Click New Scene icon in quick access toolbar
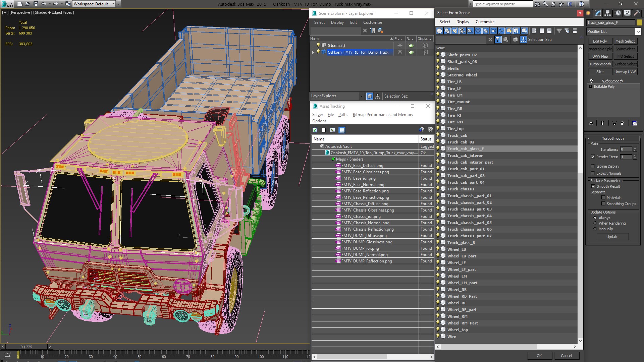 click(x=20, y=4)
